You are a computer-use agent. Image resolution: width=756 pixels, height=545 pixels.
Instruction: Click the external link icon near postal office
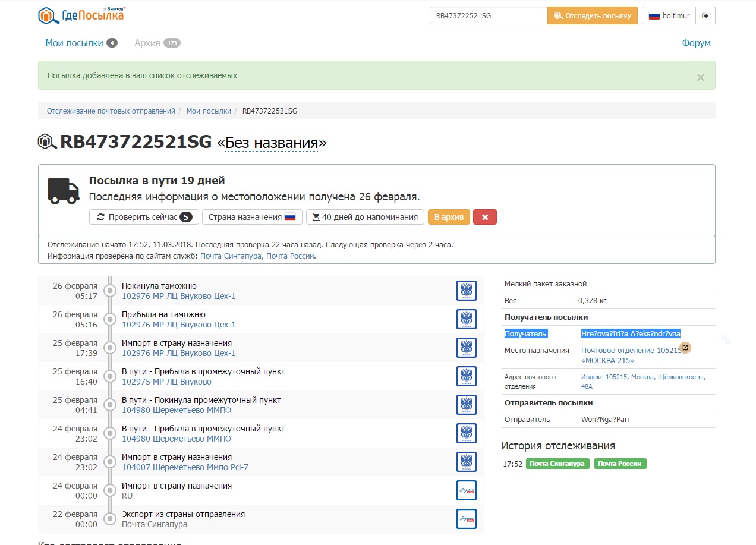685,348
